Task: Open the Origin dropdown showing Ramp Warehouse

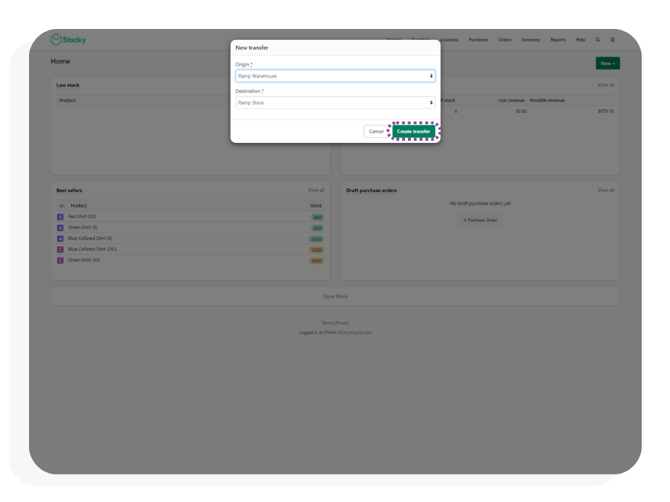Action: point(335,76)
